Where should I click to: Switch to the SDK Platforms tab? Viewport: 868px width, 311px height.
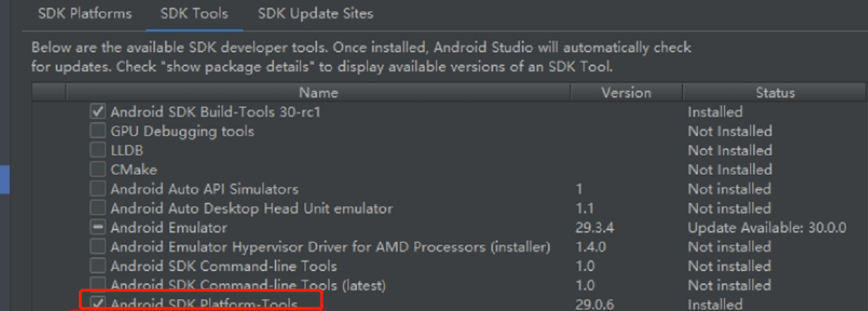point(85,14)
